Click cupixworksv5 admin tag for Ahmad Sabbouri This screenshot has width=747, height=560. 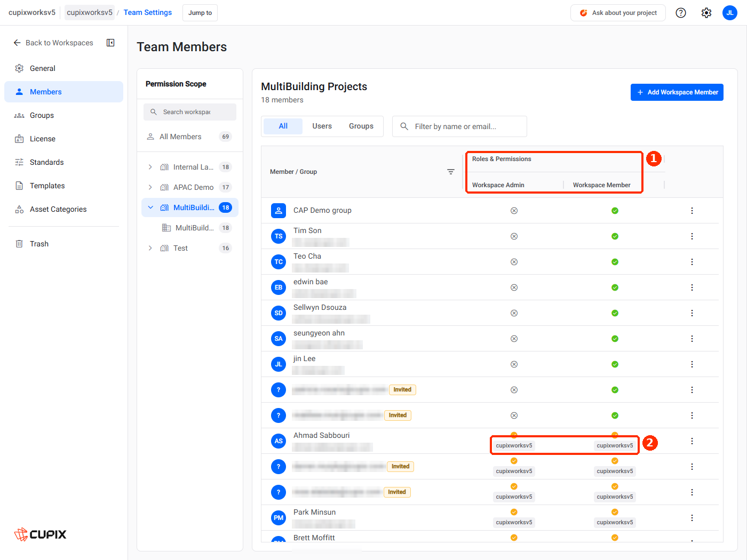[x=514, y=445]
